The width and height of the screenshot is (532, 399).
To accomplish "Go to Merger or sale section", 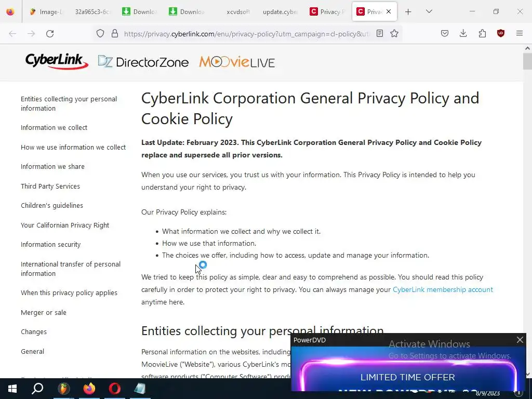I will tap(44, 312).
